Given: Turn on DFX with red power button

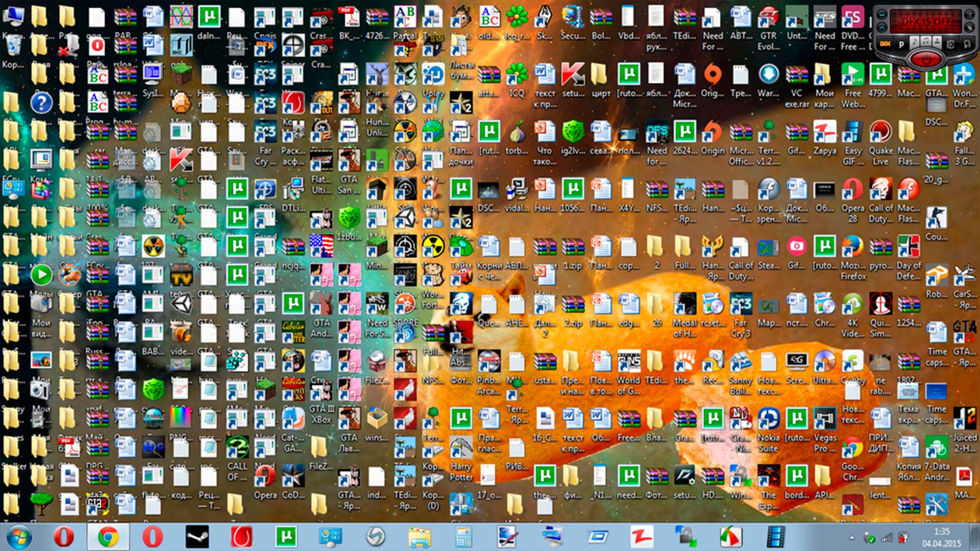Looking at the screenshot, I should (926, 59).
